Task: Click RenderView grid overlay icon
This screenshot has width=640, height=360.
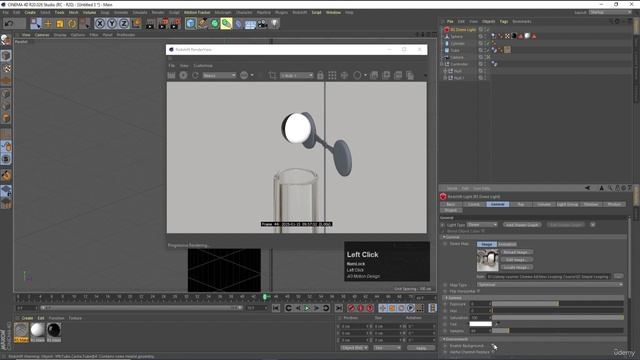Action: (x=332, y=76)
